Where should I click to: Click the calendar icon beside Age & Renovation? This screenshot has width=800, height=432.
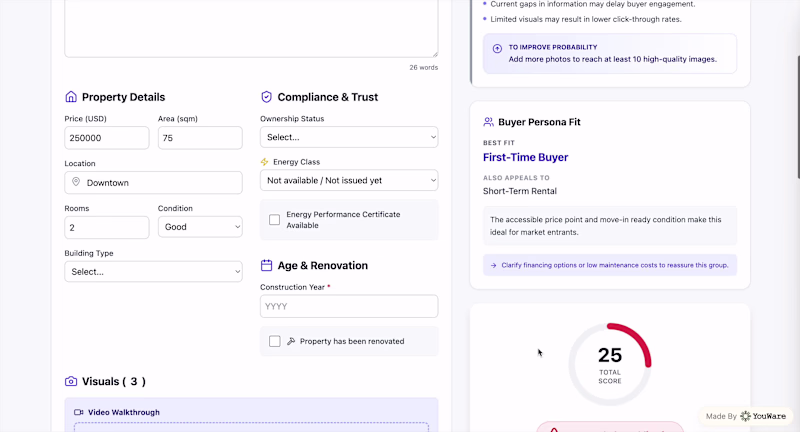(x=266, y=265)
